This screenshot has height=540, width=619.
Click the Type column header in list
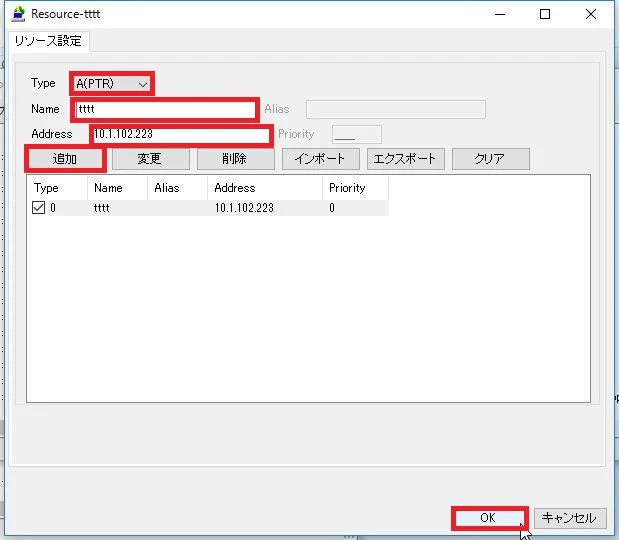coord(57,188)
